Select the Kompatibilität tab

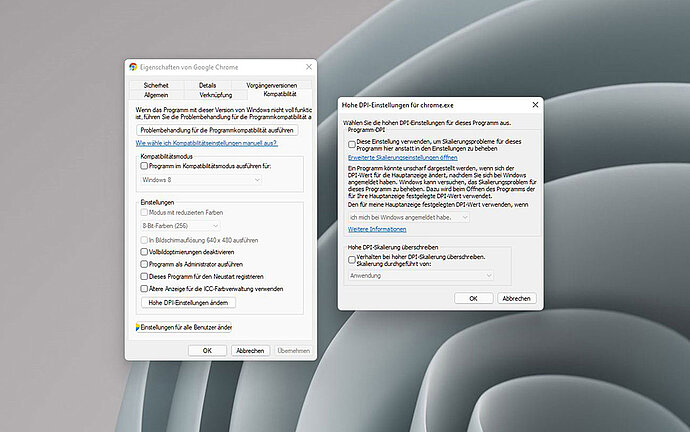click(280, 94)
